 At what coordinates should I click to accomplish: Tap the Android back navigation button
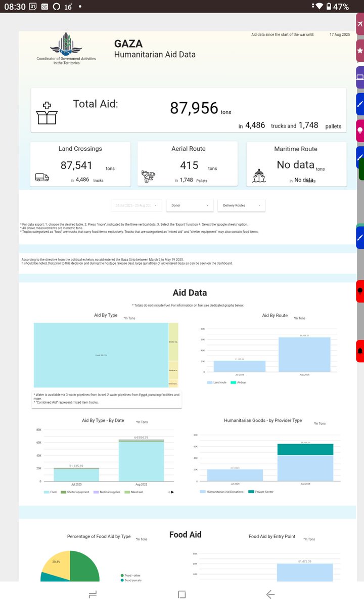click(270, 594)
